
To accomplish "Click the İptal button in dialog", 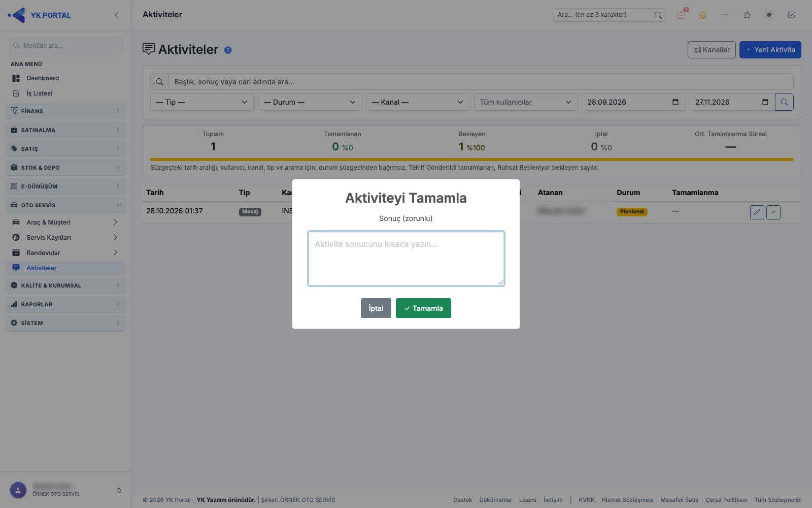I will point(376,308).
